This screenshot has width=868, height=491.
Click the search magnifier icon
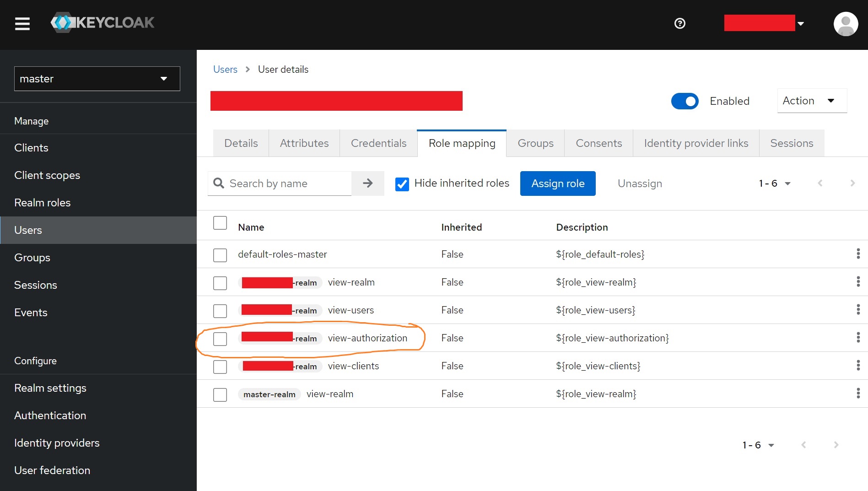click(219, 183)
